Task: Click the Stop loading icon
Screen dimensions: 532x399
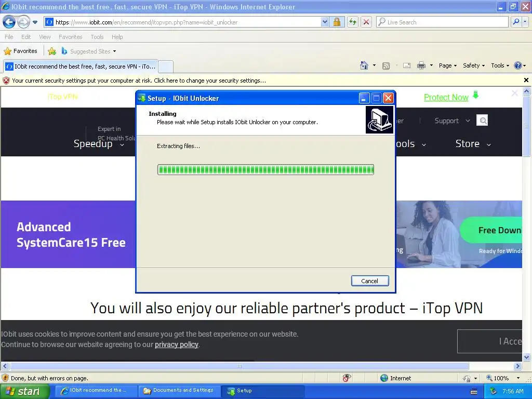Action: click(366, 22)
